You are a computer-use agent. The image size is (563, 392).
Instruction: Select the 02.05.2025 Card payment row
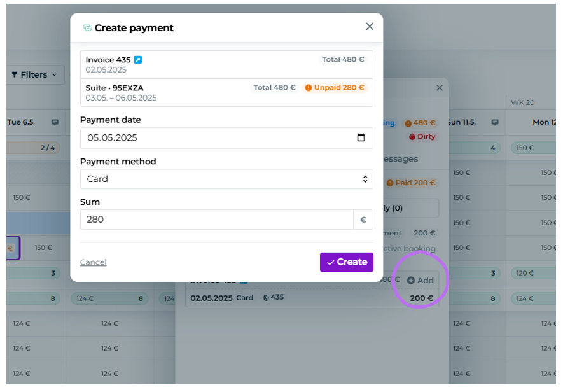[x=312, y=298]
